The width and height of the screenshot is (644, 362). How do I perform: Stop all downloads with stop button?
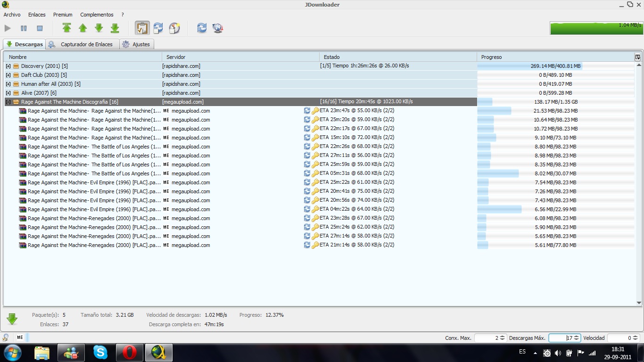40,28
